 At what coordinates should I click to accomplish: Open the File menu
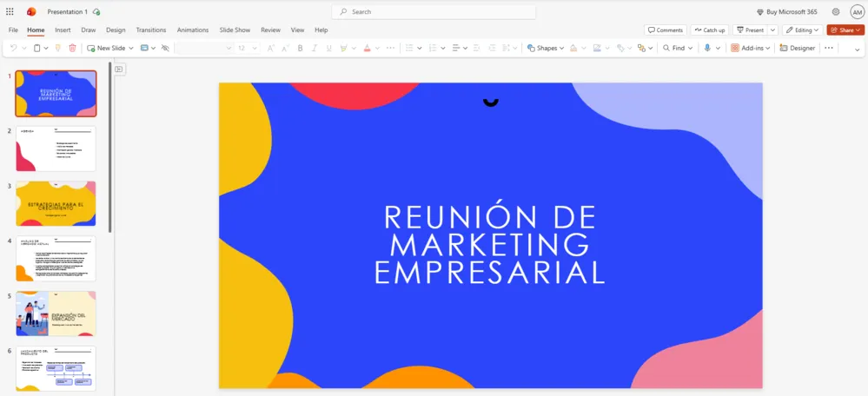point(13,30)
